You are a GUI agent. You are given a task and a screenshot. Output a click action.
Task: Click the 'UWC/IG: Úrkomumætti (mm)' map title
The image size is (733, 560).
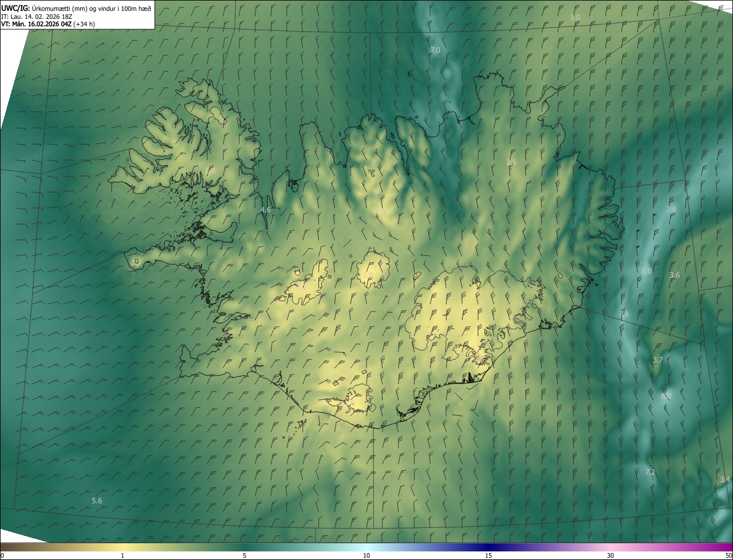point(77,7)
